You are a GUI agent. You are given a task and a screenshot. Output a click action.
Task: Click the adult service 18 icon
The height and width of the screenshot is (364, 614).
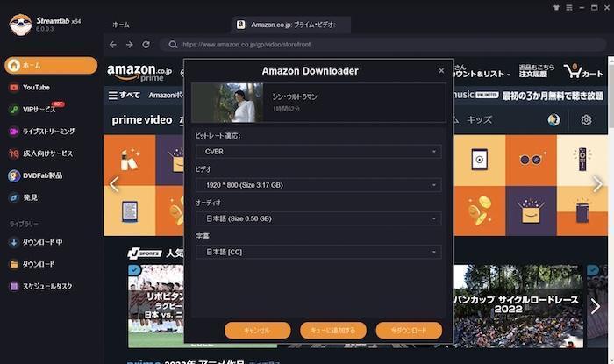tap(14, 153)
